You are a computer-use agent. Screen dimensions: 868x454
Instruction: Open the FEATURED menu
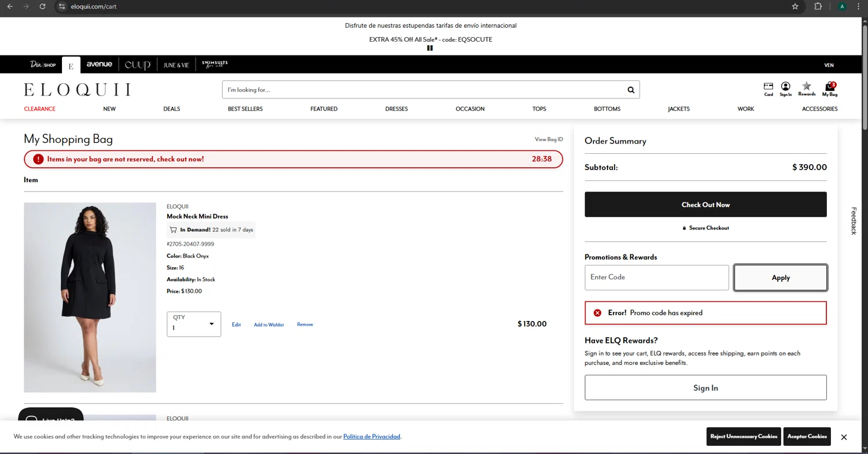tap(324, 109)
